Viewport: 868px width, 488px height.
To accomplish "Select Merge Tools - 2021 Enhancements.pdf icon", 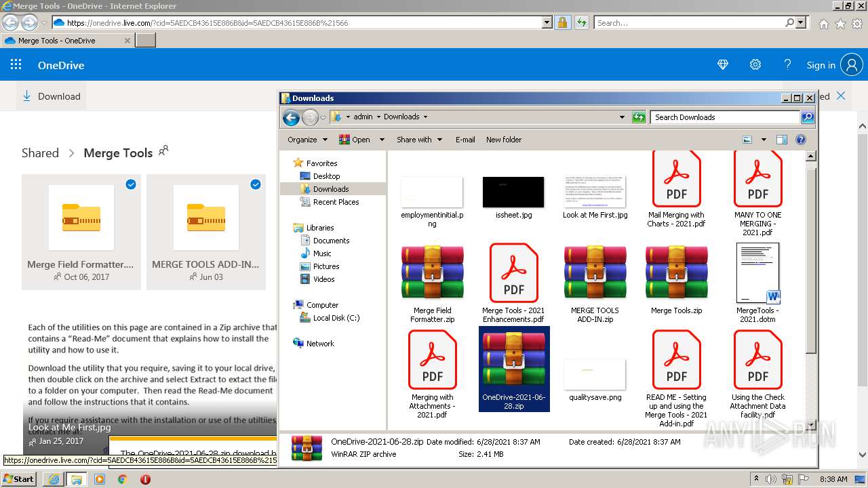I will [x=513, y=273].
